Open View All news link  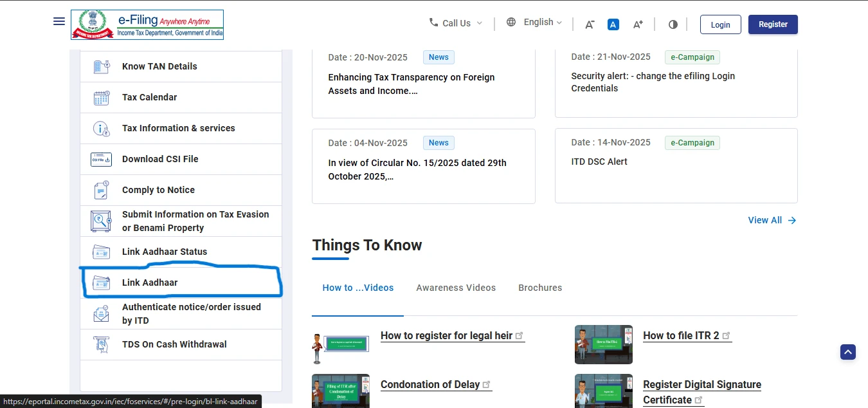pos(772,220)
